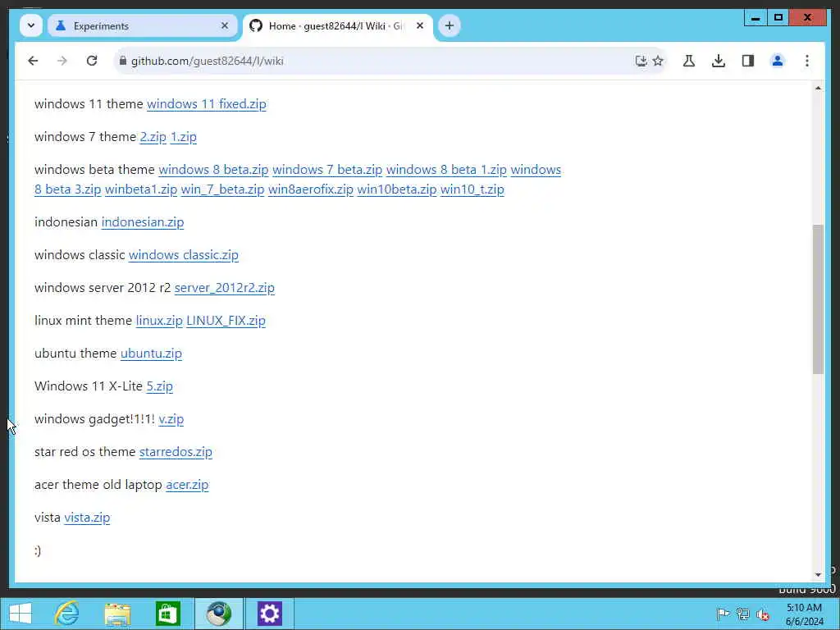
Task: Open the 1.zip Windows 7 theme link
Action: click(184, 137)
